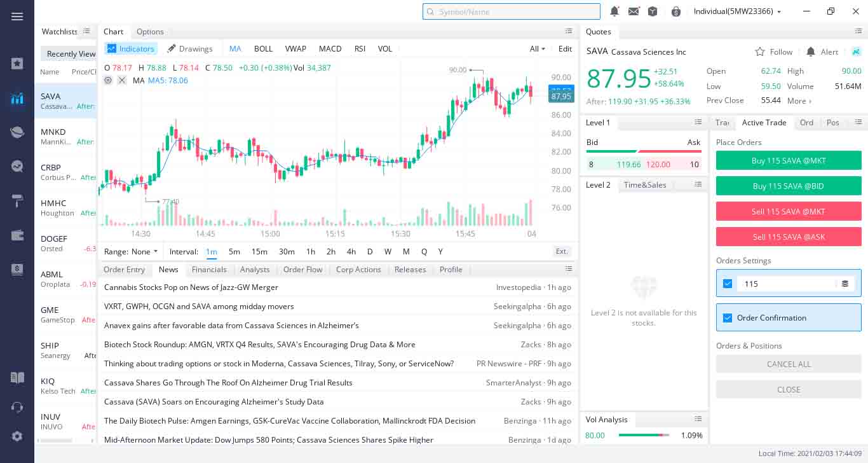Click the Edit indicators button
This screenshot has height=463, width=868.
565,48
